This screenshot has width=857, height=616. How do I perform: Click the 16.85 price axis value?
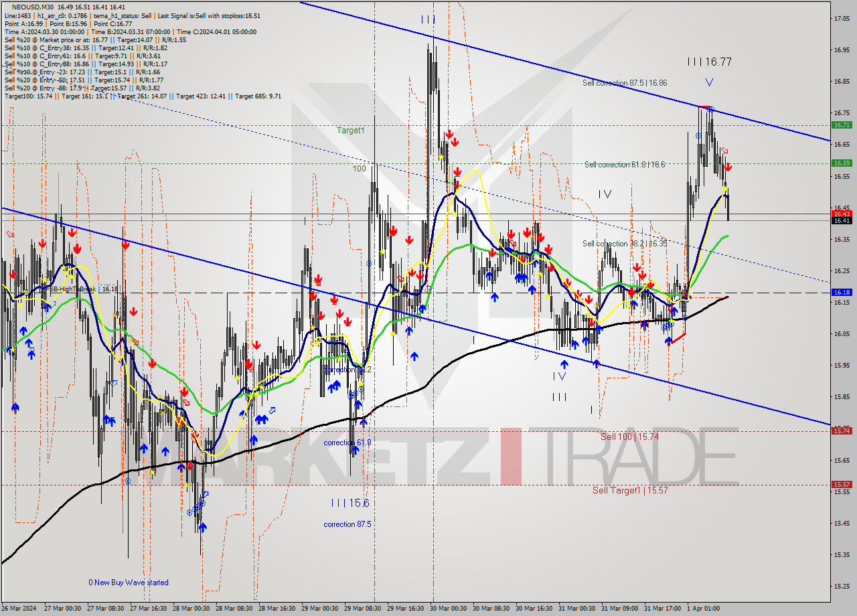pyautogui.click(x=842, y=81)
